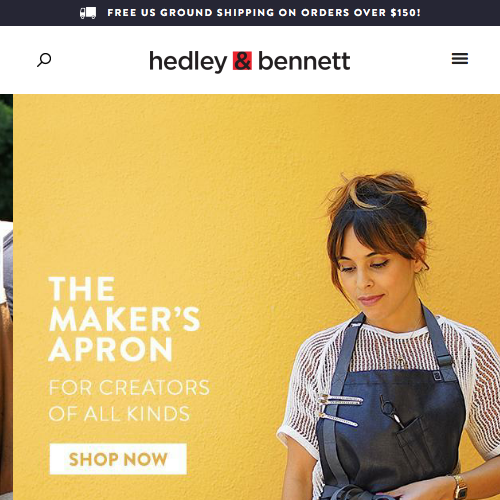This screenshot has width=500, height=500.
Task: Click the scissors in the apron pocket
Action: 391,411
